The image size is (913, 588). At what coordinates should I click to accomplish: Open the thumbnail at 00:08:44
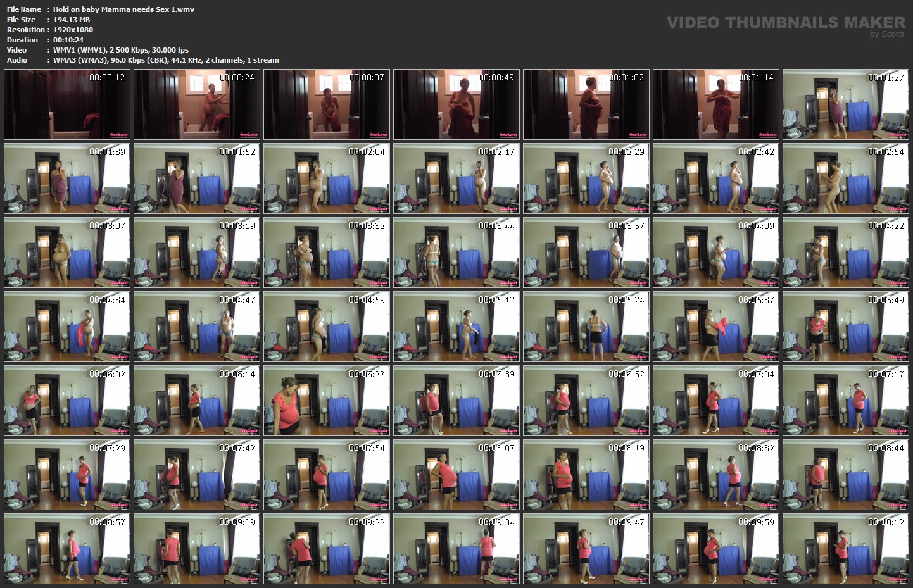coord(846,475)
